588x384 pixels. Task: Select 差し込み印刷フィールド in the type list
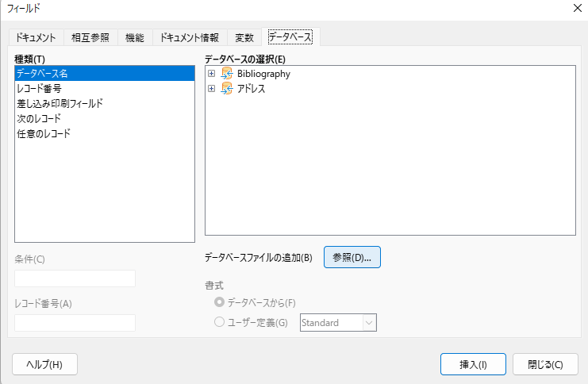pos(60,104)
